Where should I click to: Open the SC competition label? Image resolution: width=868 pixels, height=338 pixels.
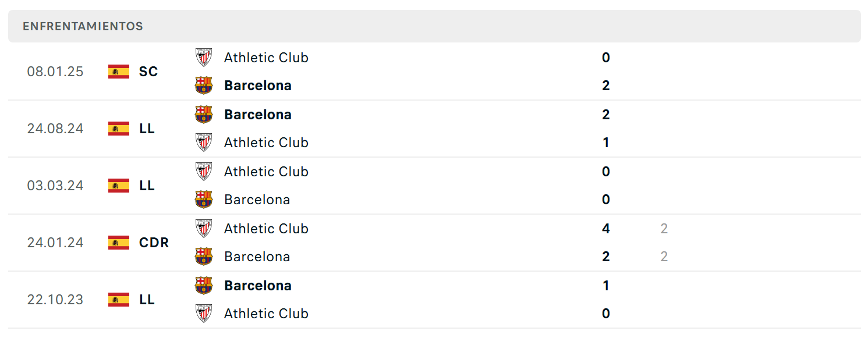point(148,72)
